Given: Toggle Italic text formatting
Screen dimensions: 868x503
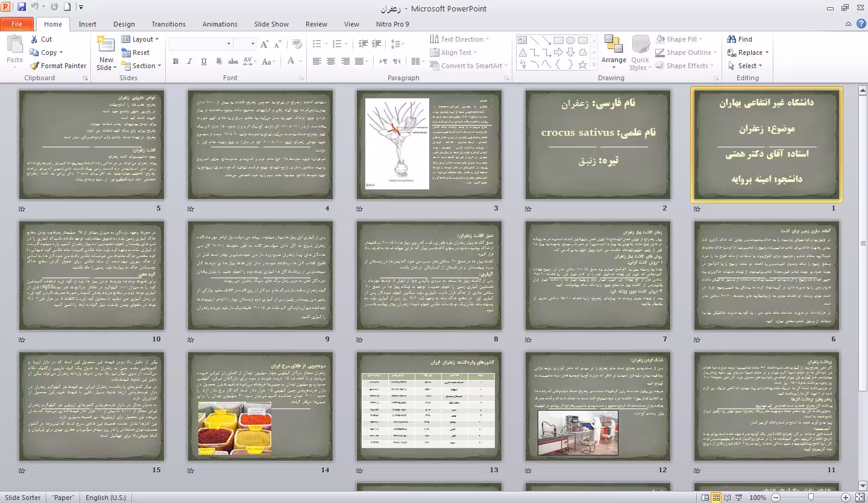Looking at the screenshot, I should [189, 62].
